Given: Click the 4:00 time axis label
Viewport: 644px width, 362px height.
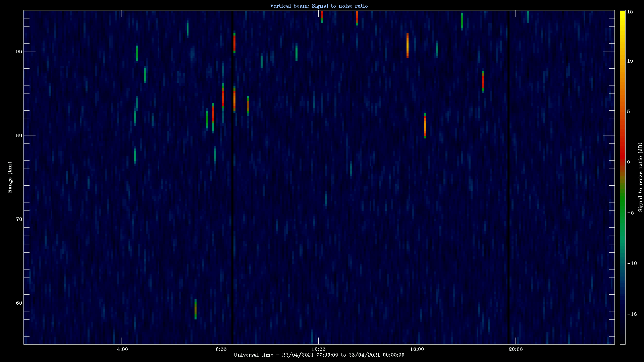Looking at the screenshot, I should 122,349.
